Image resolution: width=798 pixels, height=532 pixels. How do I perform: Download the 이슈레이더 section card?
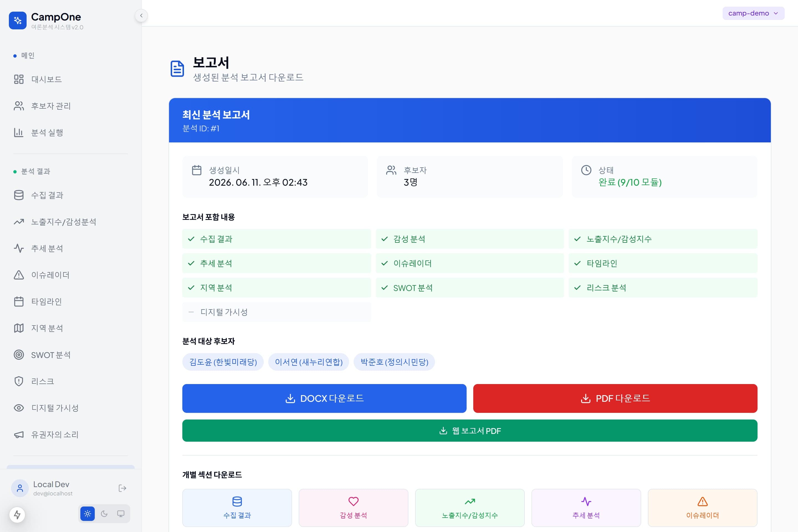703,508
